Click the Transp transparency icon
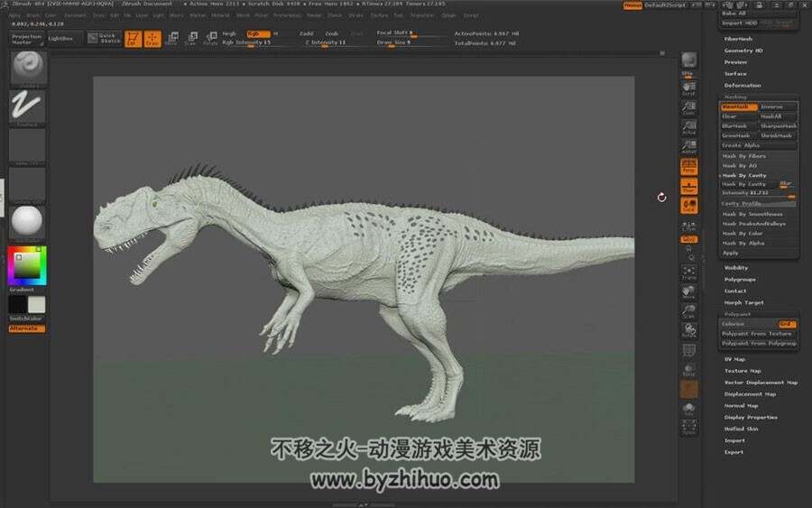This screenshot has height=508, width=812. 688,370
